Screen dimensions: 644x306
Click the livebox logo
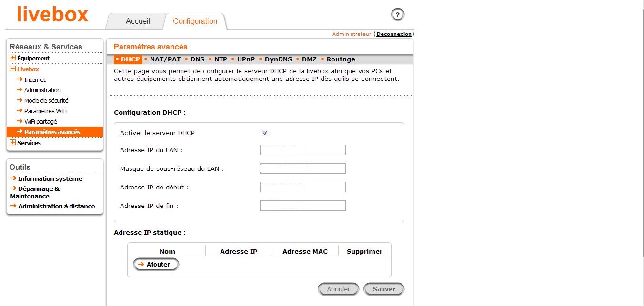(x=53, y=14)
